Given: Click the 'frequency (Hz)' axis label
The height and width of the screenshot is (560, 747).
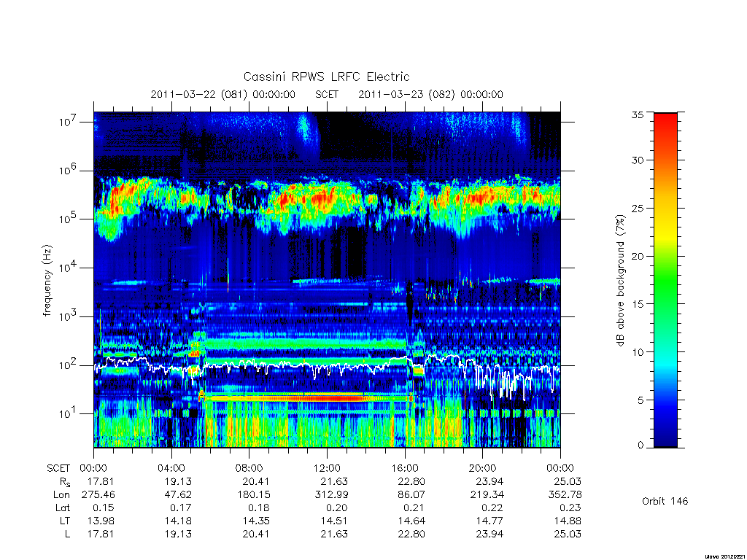Looking at the screenshot, I should (x=47, y=280).
